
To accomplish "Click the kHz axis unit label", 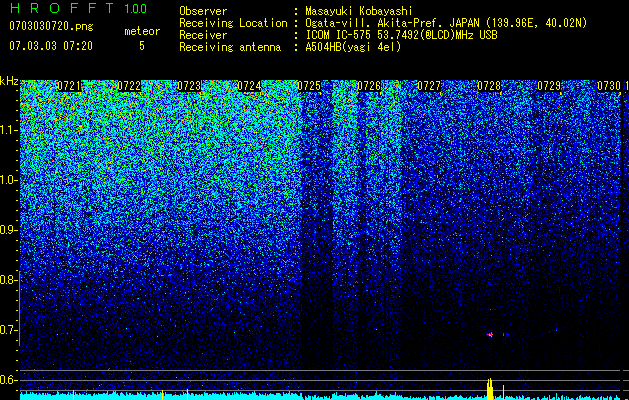I will 9,81.
